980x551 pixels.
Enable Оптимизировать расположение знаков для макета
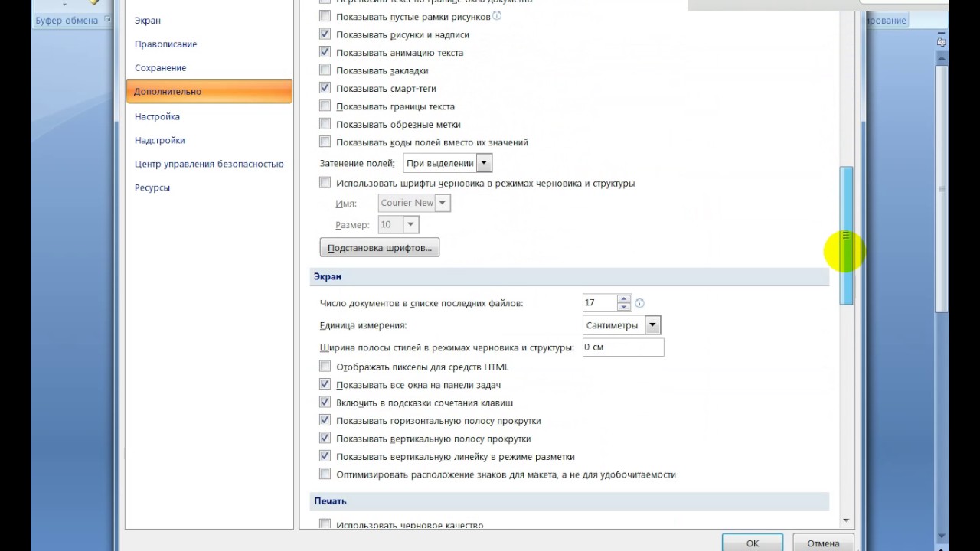(325, 474)
